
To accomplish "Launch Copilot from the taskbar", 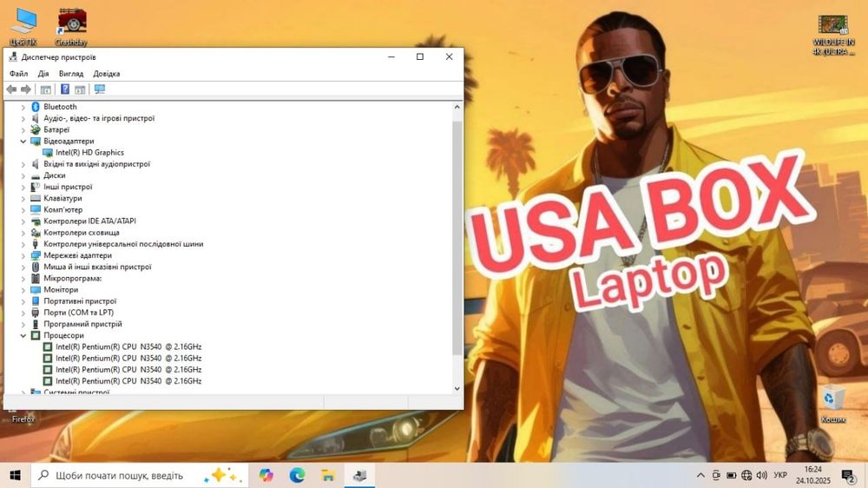I will (x=266, y=475).
